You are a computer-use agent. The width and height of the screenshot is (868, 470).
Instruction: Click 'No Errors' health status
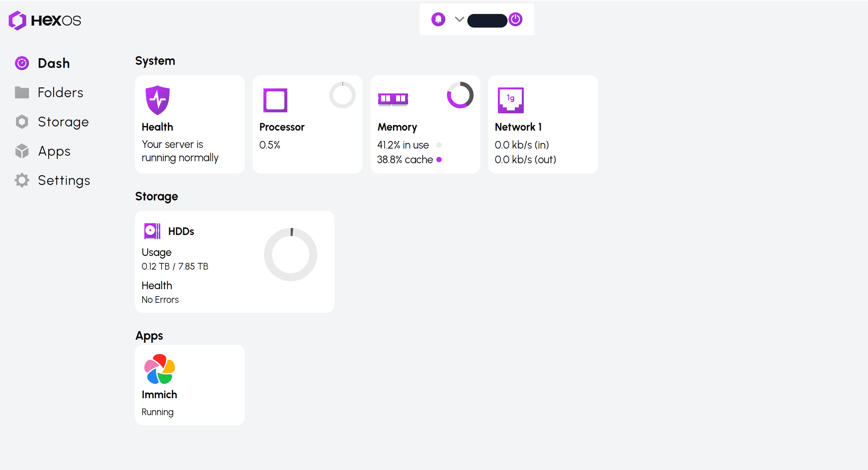160,299
